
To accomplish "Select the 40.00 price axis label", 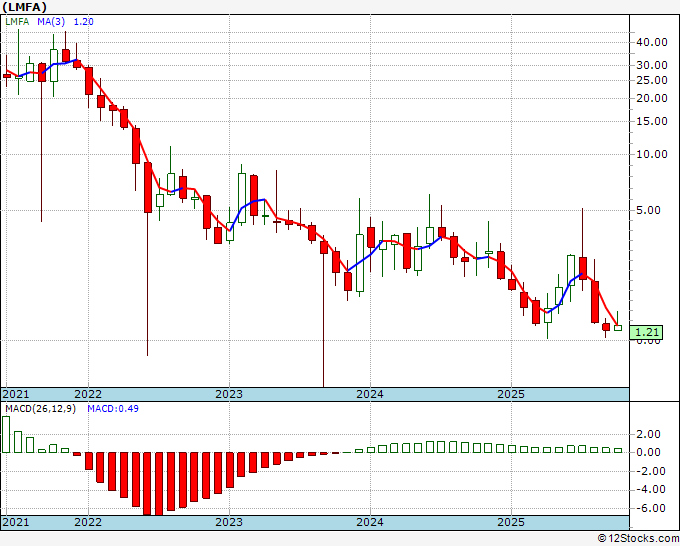I will pyautogui.click(x=652, y=42).
